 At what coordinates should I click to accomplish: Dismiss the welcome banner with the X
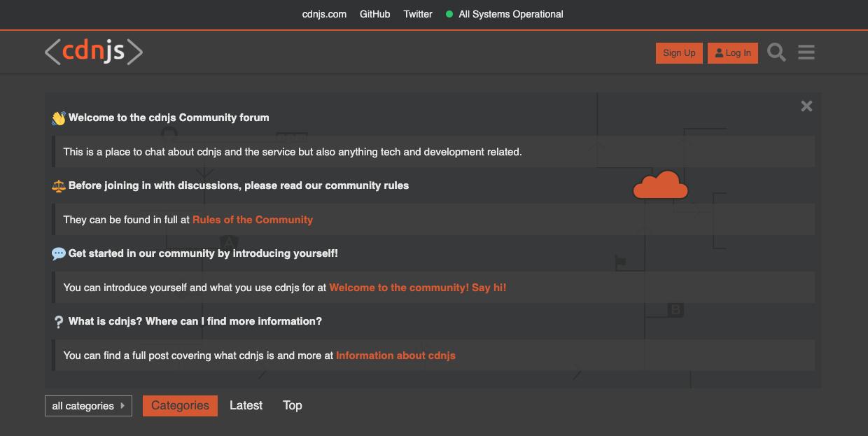click(x=806, y=106)
